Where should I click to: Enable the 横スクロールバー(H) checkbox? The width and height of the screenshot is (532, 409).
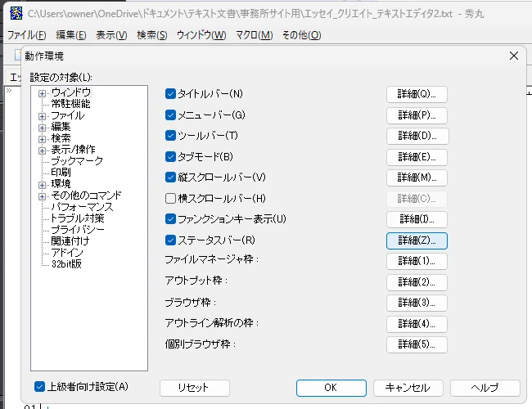point(170,198)
